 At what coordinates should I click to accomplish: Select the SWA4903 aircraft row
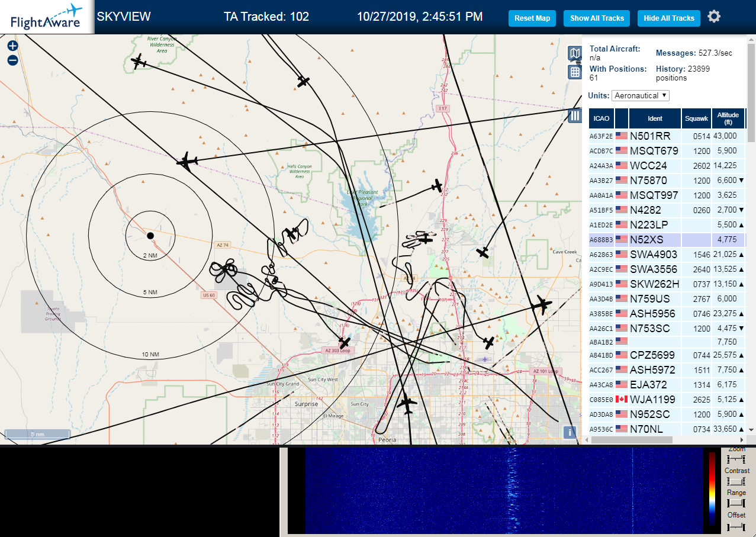(x=667, y=254)
